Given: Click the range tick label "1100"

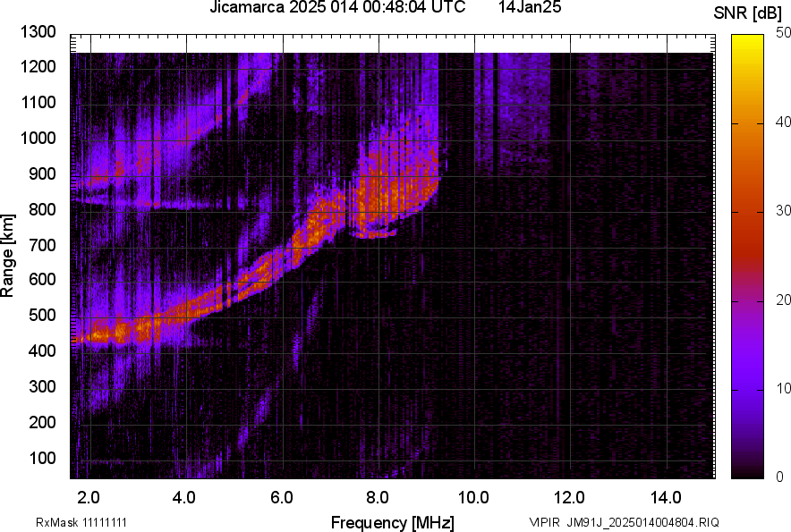Looking at the screenshot, I should tap(38, 102).
